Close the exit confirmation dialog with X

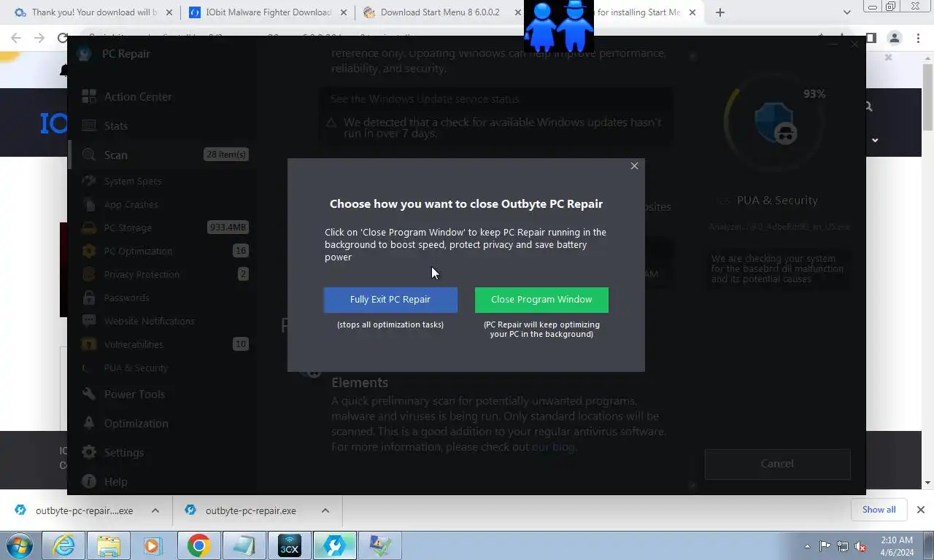(x=634, y=166)
